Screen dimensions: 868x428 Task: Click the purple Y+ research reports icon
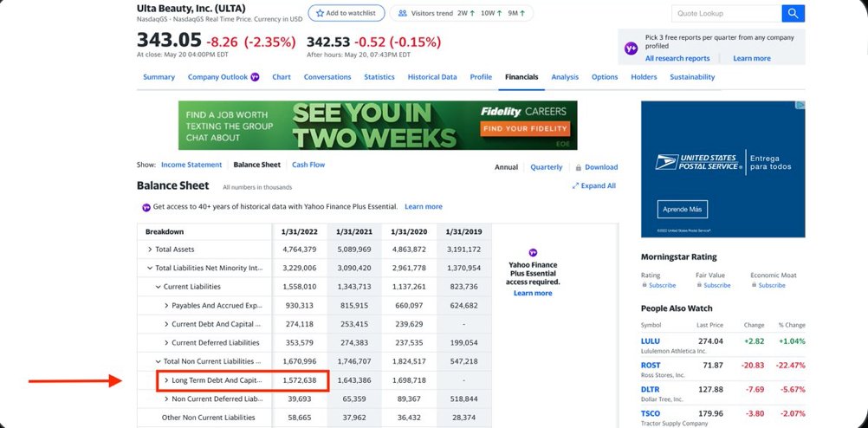click(x=631, y=49)
